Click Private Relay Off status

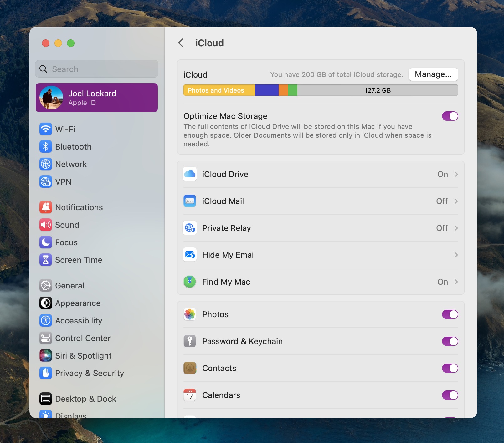442,228
